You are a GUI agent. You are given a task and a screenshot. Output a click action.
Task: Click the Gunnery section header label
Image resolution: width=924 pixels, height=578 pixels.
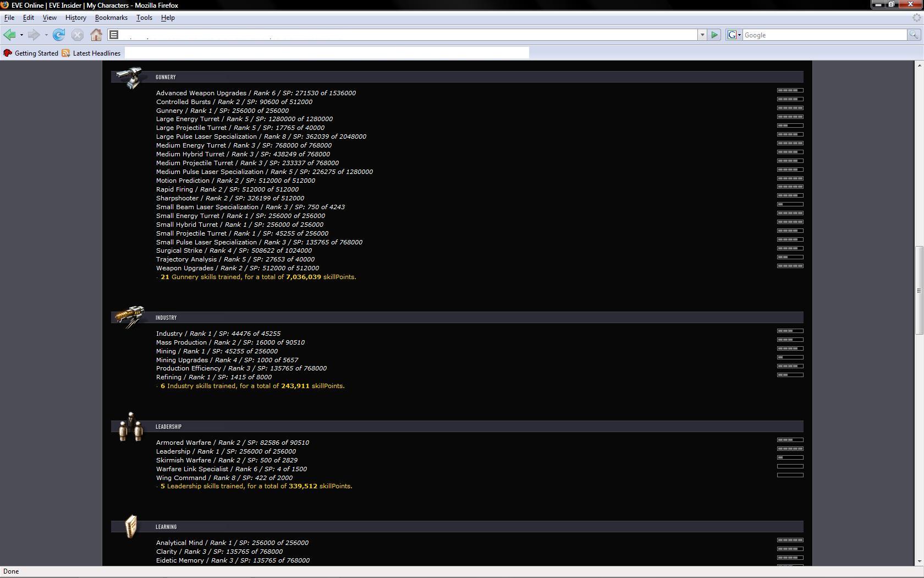(x=166, y=77)
